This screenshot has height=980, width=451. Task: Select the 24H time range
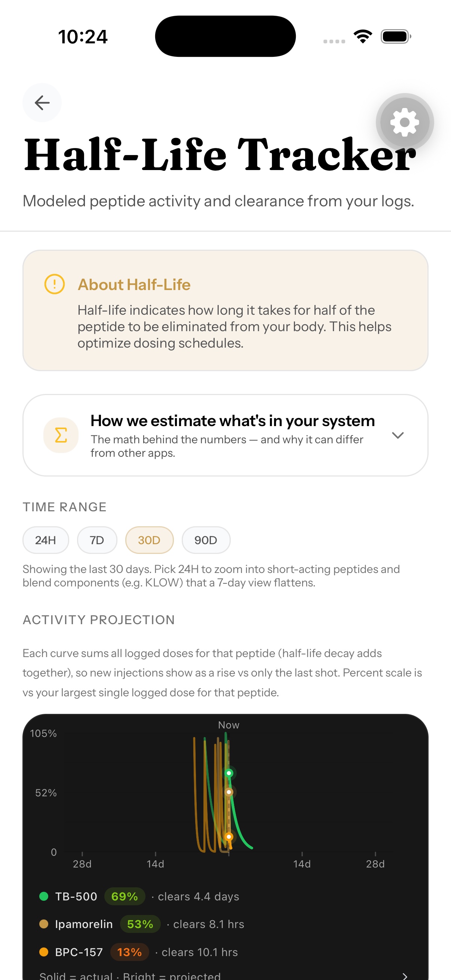[x=46, y=540]
